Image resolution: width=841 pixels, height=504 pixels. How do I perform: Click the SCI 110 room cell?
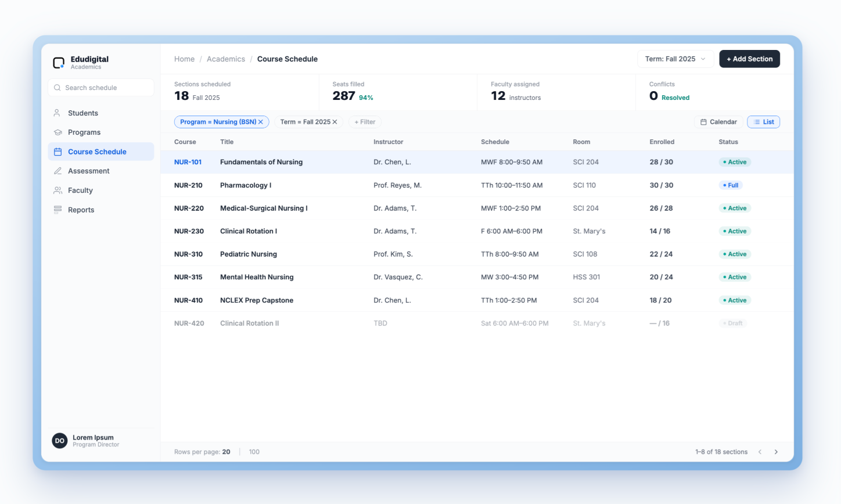tap(584, 185)
